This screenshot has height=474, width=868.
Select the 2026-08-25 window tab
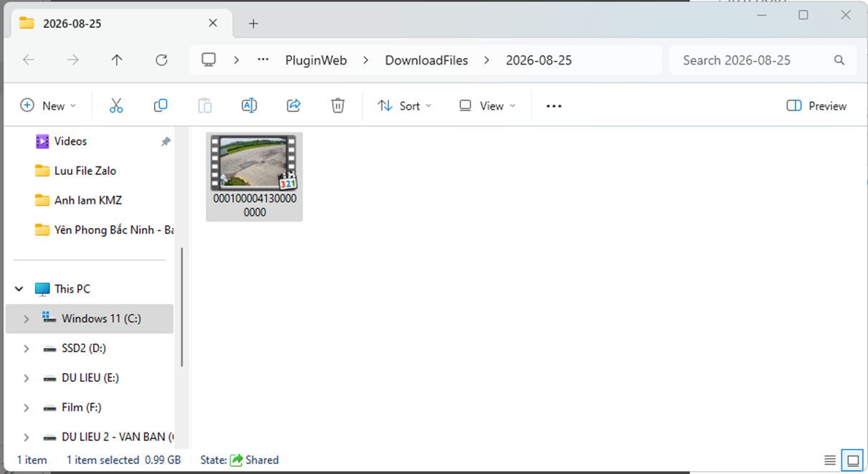coord(120,24)
